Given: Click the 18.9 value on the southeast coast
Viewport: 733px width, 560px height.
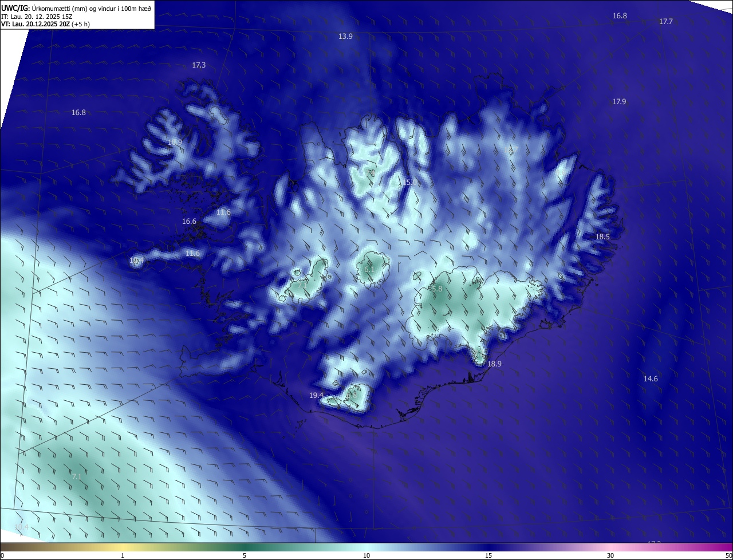Looking at the screenshot, I should (494, 364).
